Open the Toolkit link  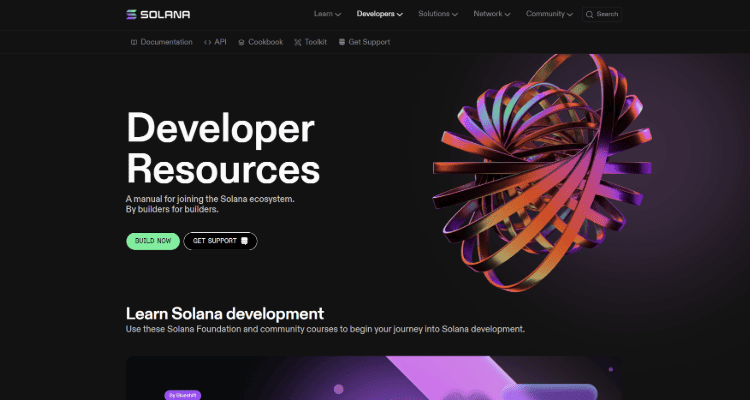coord(316,42)
